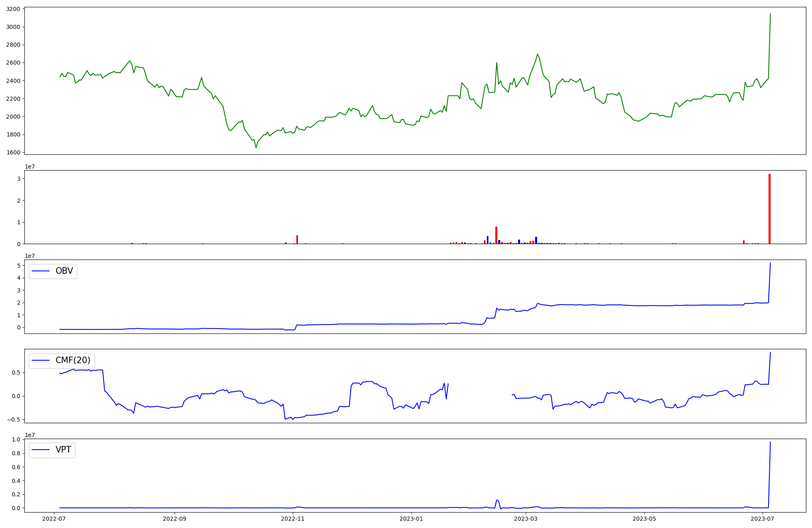Click the 2023-07 date tick label
This screenshot has width=812, height=528.
coord(762,519)
